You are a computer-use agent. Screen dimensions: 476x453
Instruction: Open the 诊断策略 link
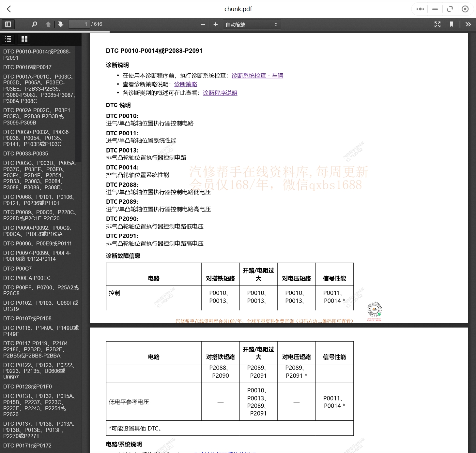[185, 84]
